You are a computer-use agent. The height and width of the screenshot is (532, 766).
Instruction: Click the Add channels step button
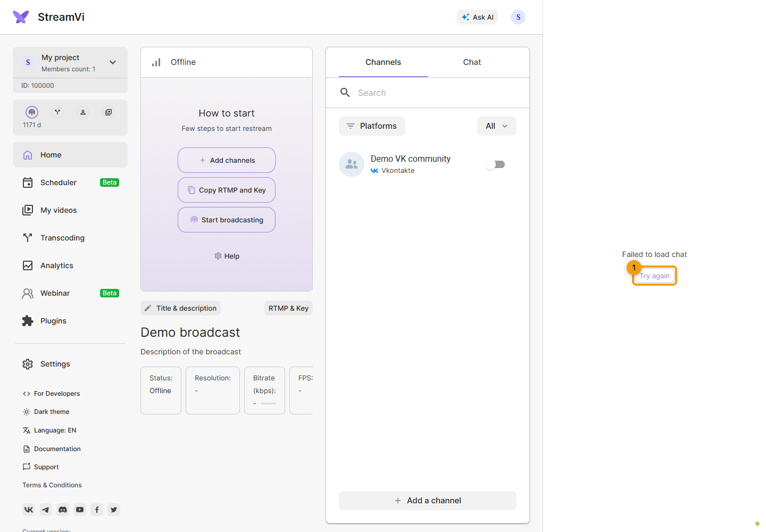pos(227,160)
